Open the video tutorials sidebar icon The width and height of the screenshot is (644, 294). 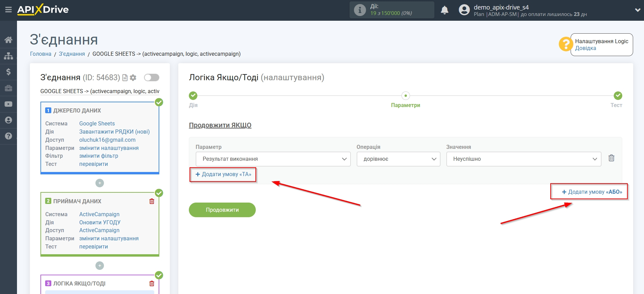tap(8, 104)
